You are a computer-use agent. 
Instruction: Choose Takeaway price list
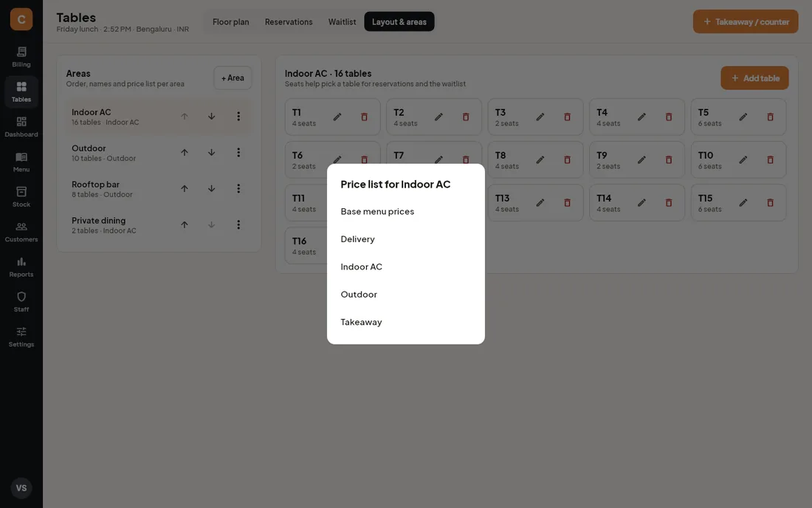click(406, 322)
